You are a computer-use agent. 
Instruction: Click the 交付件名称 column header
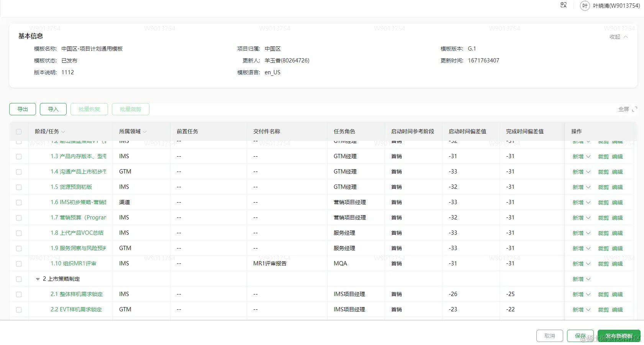[x=267, y=131]
